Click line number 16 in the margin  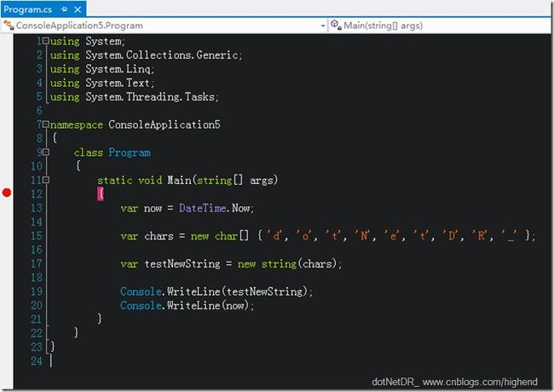pos(36,250)
